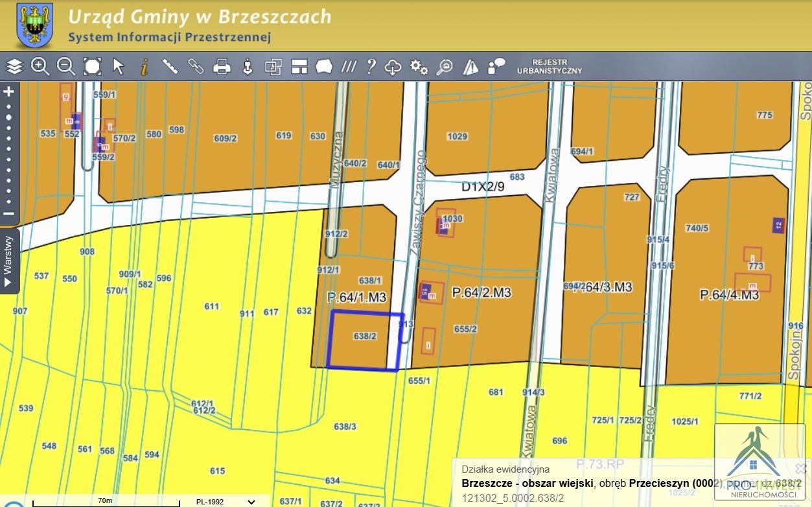
Task: Click road label D1X2/9
Action: [x=483, y=187]
